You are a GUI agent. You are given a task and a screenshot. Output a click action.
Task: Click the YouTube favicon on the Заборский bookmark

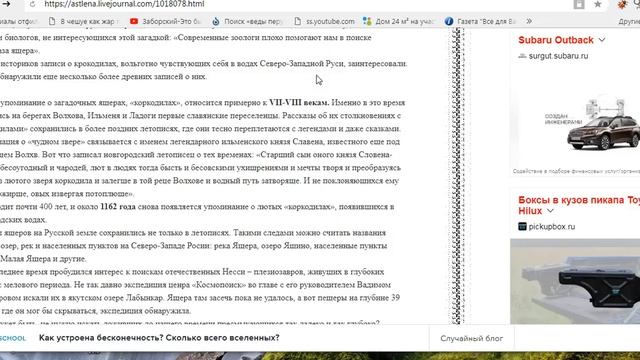(134, 21)
